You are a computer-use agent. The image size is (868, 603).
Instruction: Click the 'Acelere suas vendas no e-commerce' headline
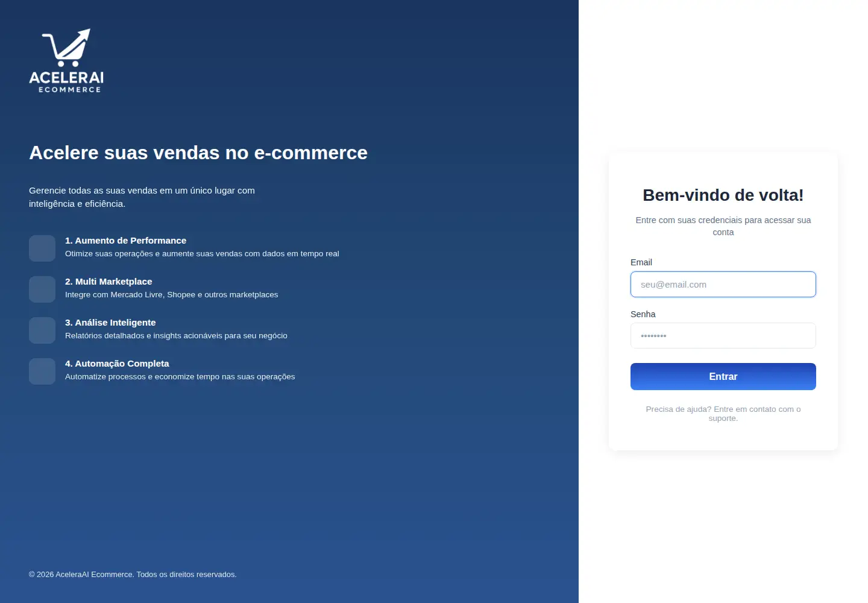198,153
